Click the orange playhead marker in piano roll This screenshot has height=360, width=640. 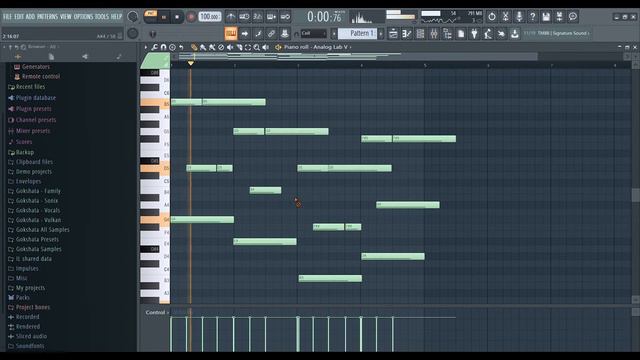191,63
